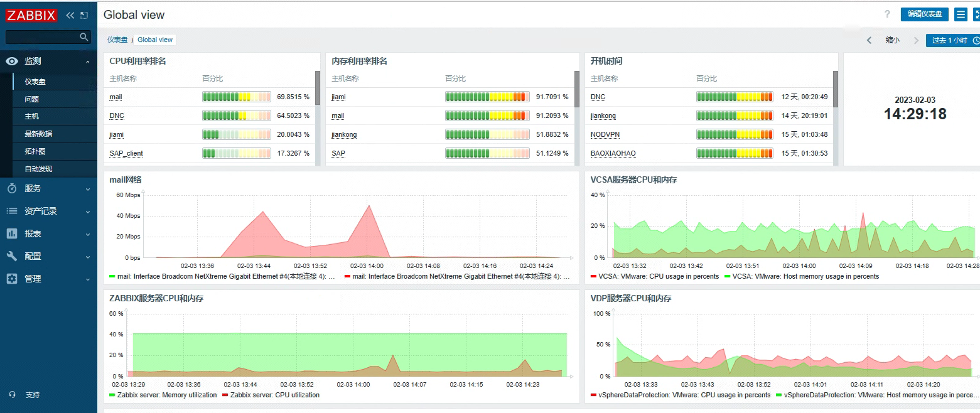The width and height of the screenshot is (980, 413).
Task: Click the date 2023-02-03
Action: point(915,100)
